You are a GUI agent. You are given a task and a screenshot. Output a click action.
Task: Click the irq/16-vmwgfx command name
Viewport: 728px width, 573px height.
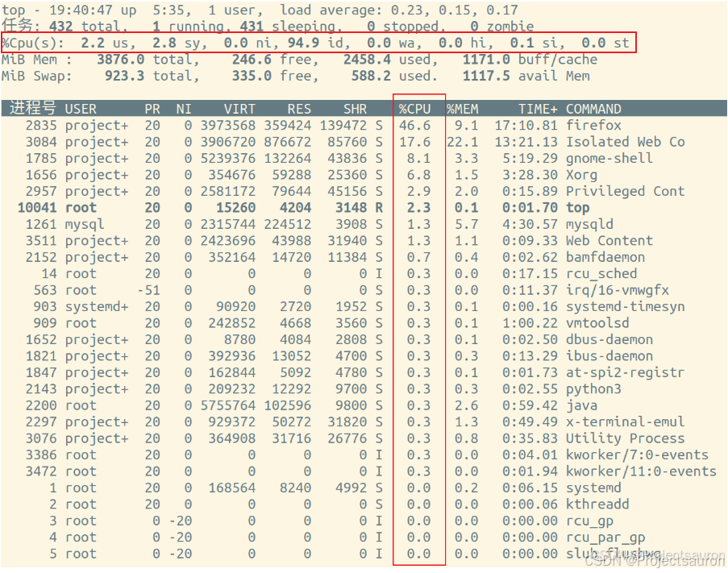(x=618, y=290)
